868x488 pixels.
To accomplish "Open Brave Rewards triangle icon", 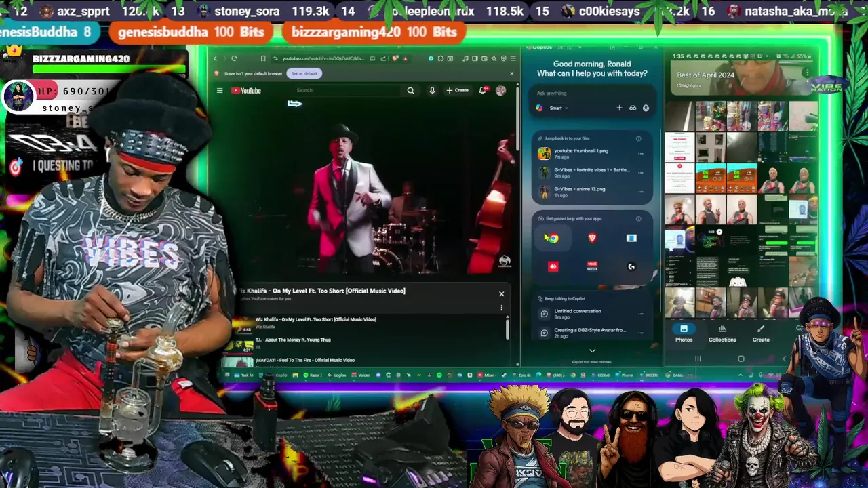I will (x=405, y=58).
